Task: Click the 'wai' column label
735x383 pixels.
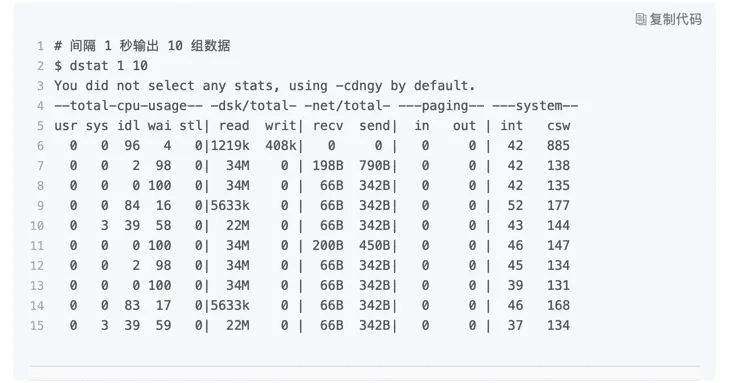Action: click(159, 126)
